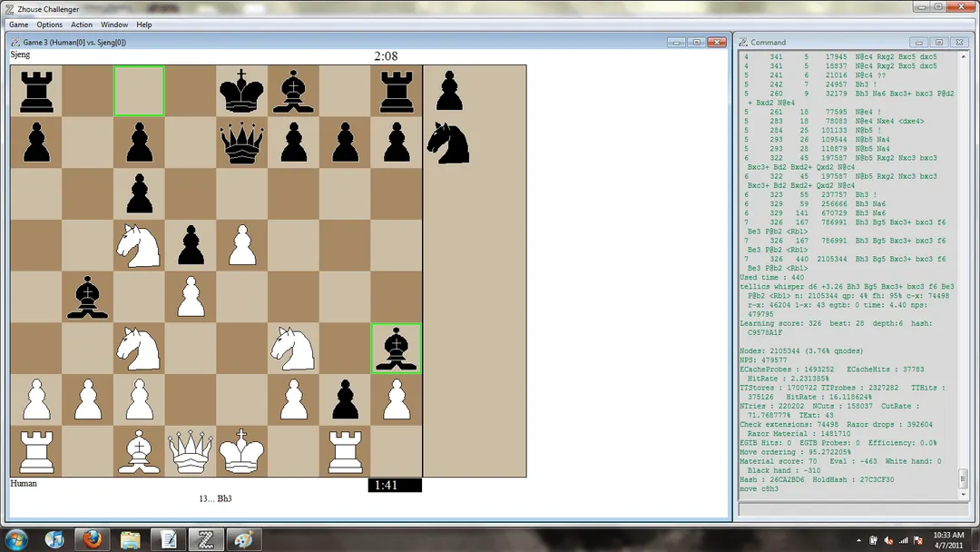Click the last move text '13... Bh3'

pyautogui.click(x=216, y=498)
